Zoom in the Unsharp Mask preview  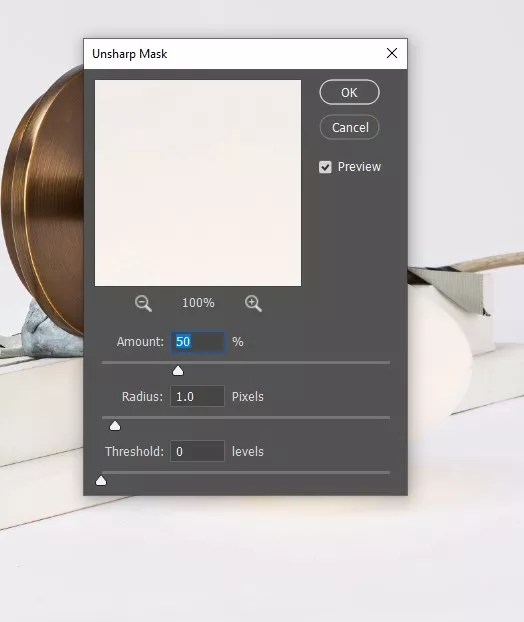point(253,303)
